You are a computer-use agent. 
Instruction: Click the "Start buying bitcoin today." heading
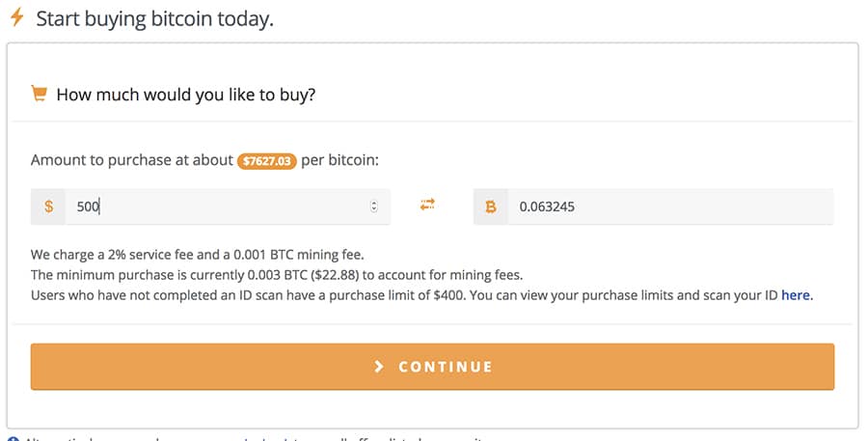click(x=154, y=18)
